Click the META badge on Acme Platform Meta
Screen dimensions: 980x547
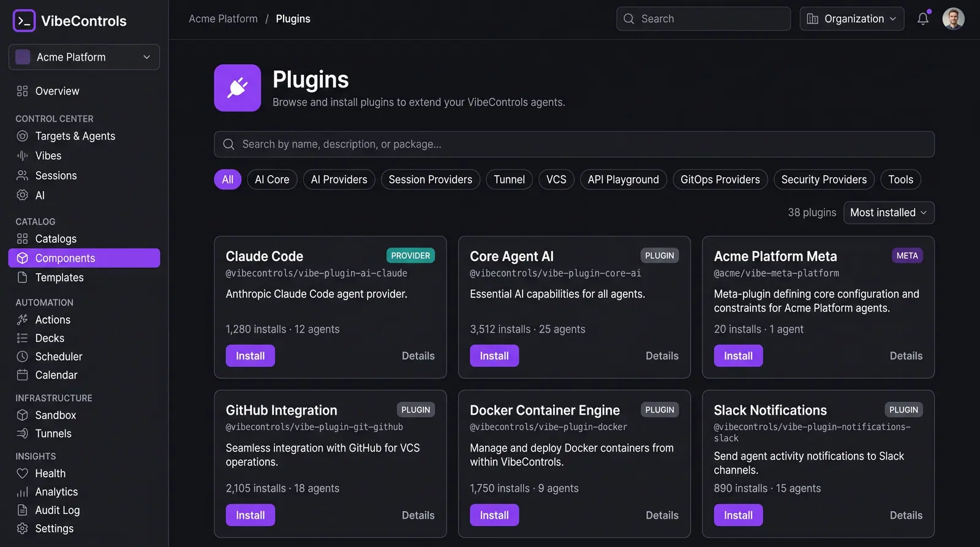pos(907,255)
